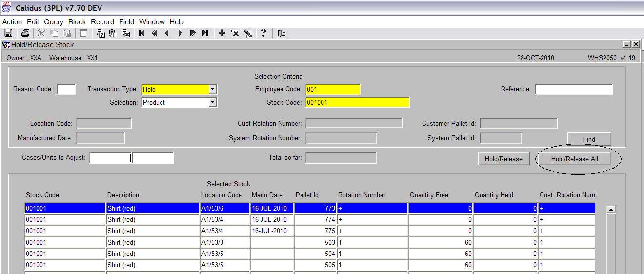Viewport: 644px width, 275px height.
Task: Jump to first record toolbar icon
Action: tap(142, 33)
